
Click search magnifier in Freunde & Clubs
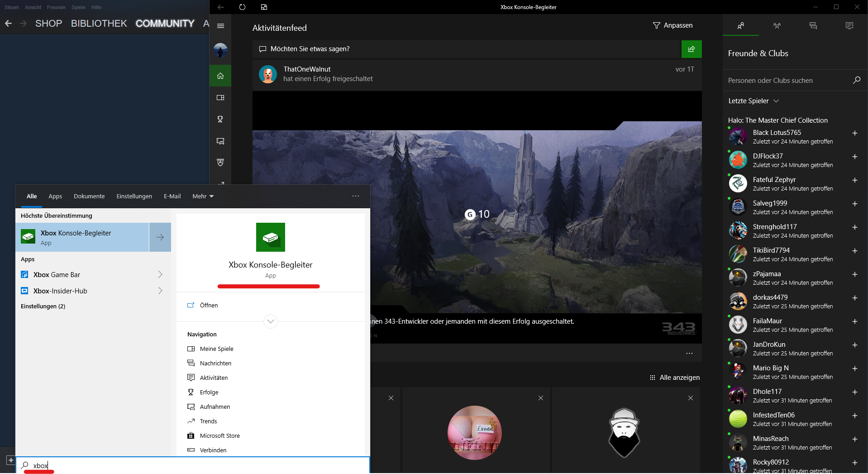coord(856,80)
